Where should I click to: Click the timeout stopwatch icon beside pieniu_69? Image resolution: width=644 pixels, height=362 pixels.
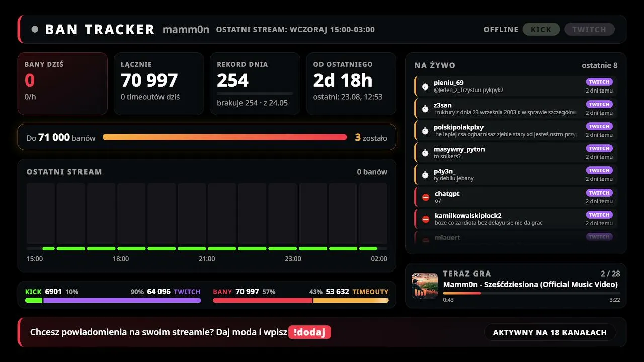[x=425, y=86]
